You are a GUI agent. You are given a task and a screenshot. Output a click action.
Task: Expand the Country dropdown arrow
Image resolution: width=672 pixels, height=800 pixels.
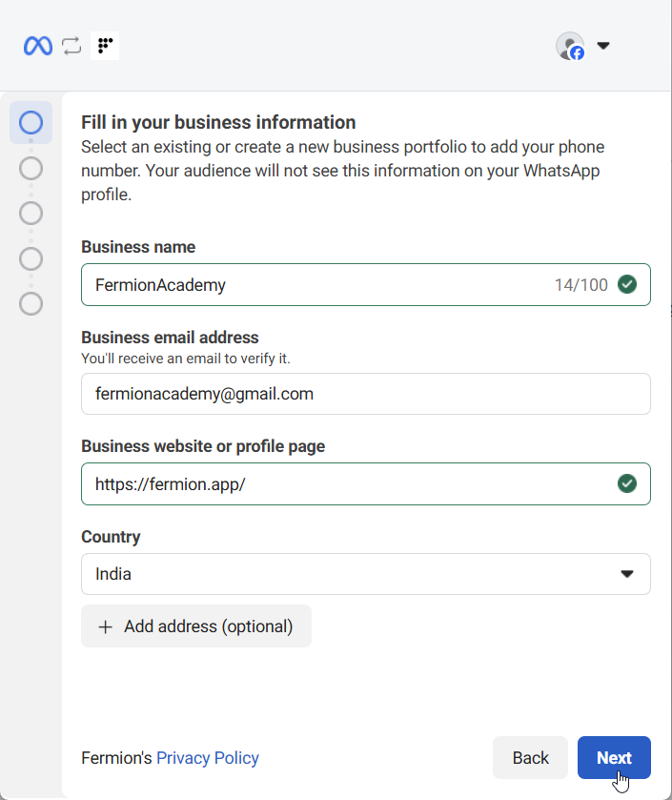(x=626, y=574)
